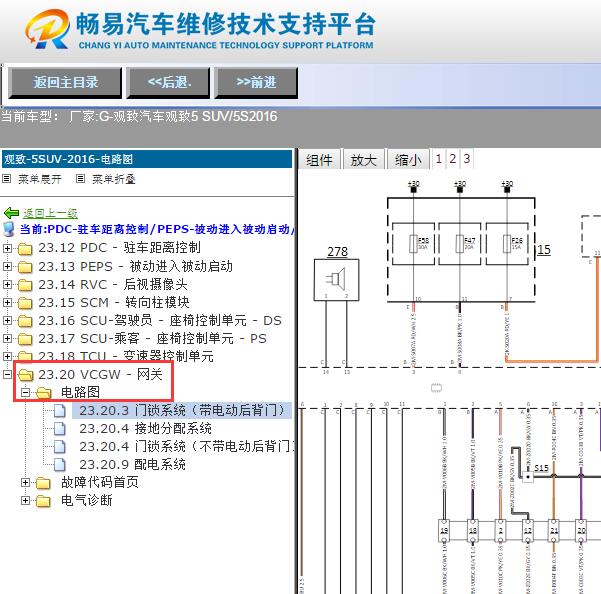Click folder icon of 23.17 SCU-乘客
The height and width of the screenshot is (594, 601).
pyautogui.click(x=25, y=339)
